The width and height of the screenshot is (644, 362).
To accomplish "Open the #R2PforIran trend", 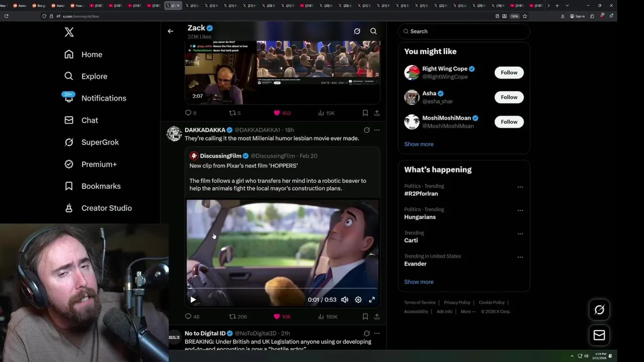I will pos(421,194).
